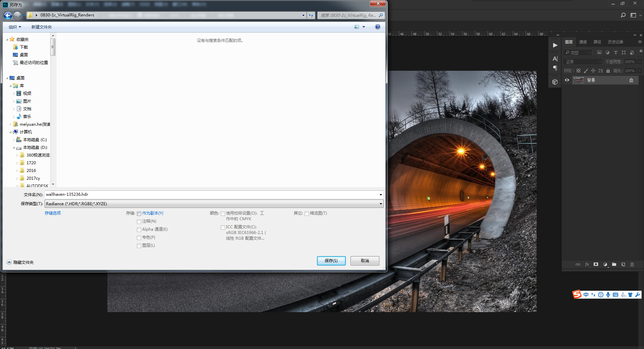The height and width of the screenshot is (349, 644).
Task: Open layer filter 类型 dropdown
Action: (x=578, y=53)
